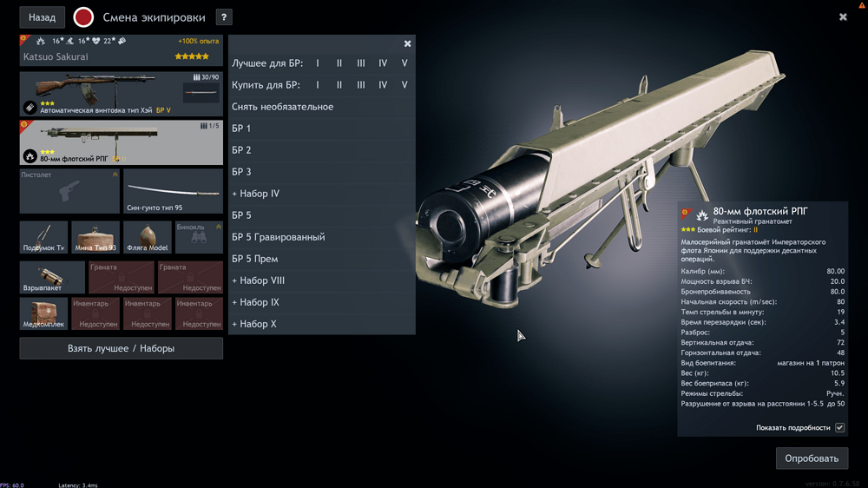
Task: Buy equipment for BR I
Action: [x=318, y=85]
